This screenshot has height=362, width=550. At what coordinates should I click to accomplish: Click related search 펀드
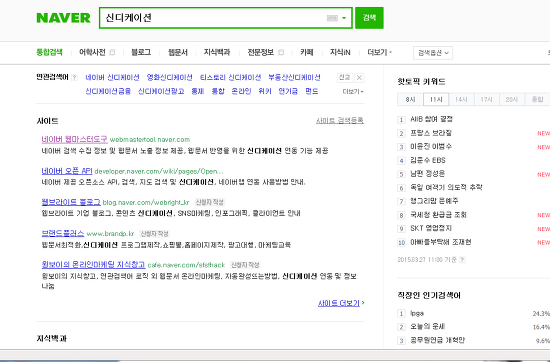pos(311,91)
